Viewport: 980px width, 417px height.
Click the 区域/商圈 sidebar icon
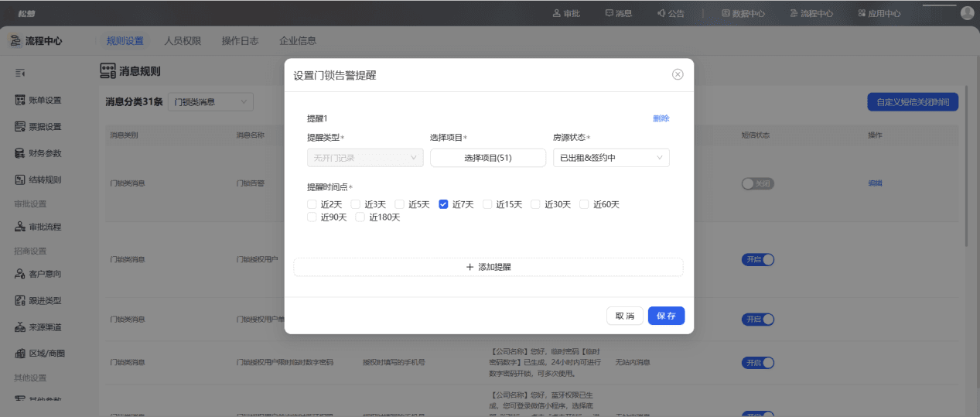[x=21, y=353]
